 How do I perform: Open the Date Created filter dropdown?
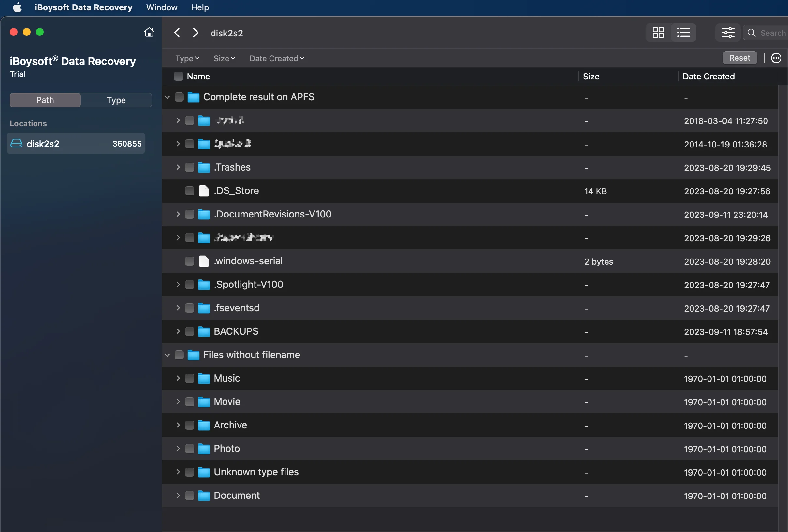click(277, 58)
